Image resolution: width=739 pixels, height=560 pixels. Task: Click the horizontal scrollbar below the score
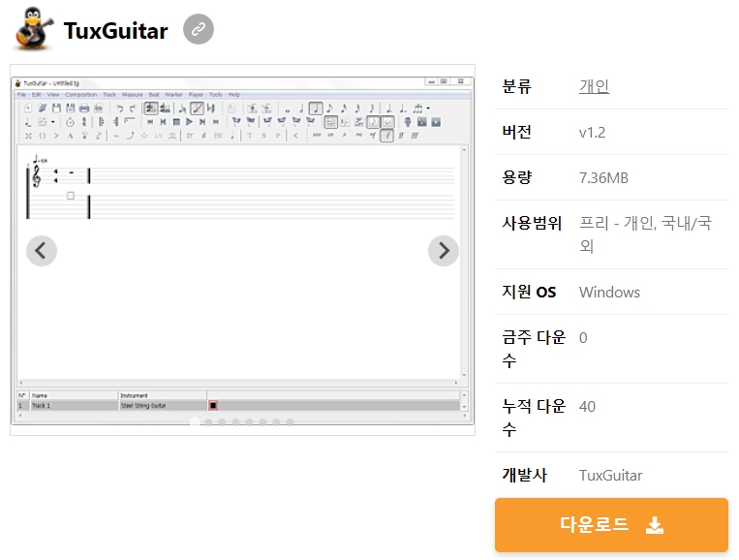click(238, 383)
